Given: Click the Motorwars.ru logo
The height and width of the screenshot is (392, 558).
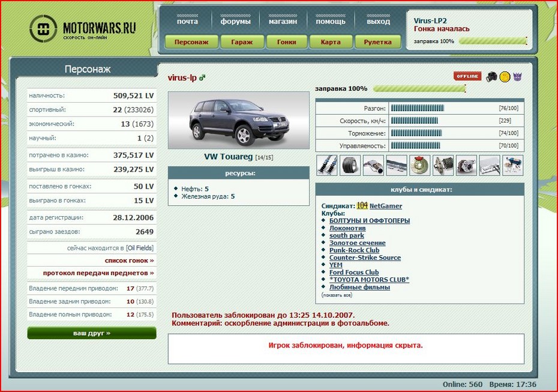Looking at the screenshot, I should [x=82, y=28].
